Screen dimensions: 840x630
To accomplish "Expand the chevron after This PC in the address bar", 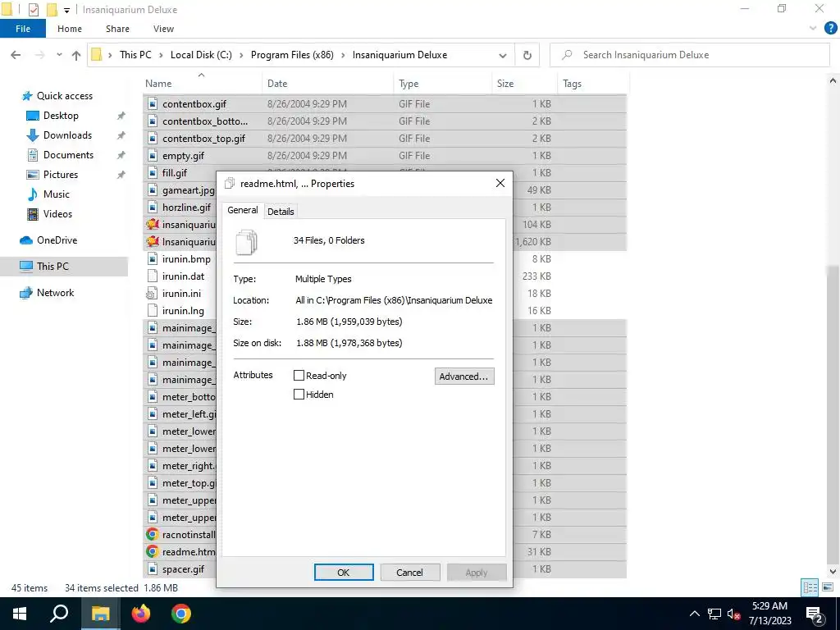I will click(x=161, y=55).
